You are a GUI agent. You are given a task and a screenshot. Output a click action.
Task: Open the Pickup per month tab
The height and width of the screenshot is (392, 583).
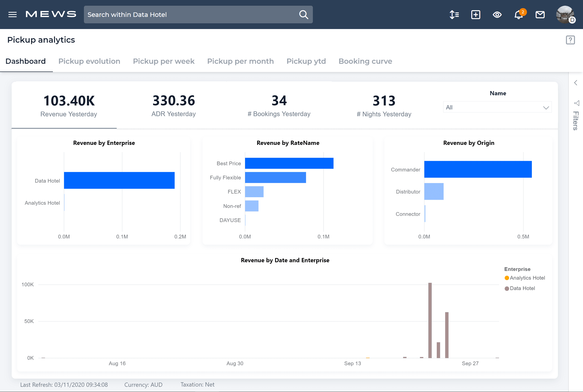point(240,61)
